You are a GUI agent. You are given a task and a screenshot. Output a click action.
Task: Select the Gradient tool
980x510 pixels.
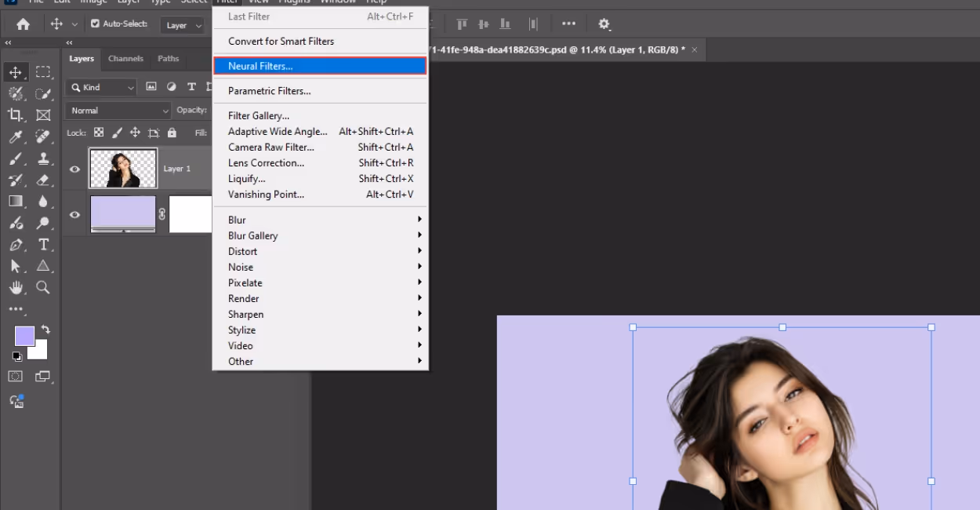16,202
